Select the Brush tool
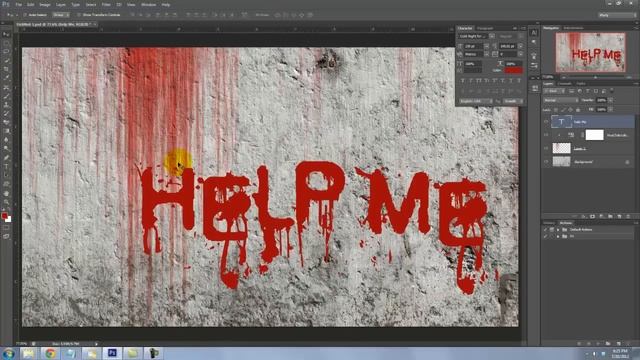Image resolution: width=640 pixels, height=360 pixels. [x=6, y=96]
